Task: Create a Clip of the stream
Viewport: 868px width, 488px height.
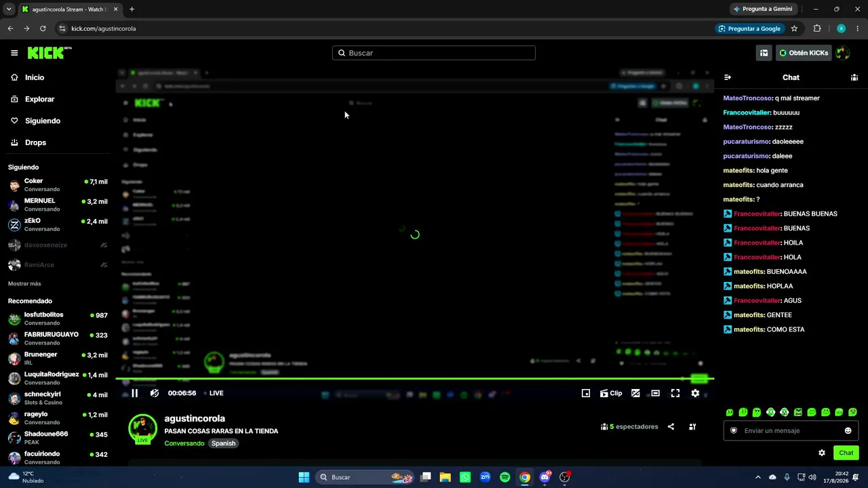Action: 611,393
